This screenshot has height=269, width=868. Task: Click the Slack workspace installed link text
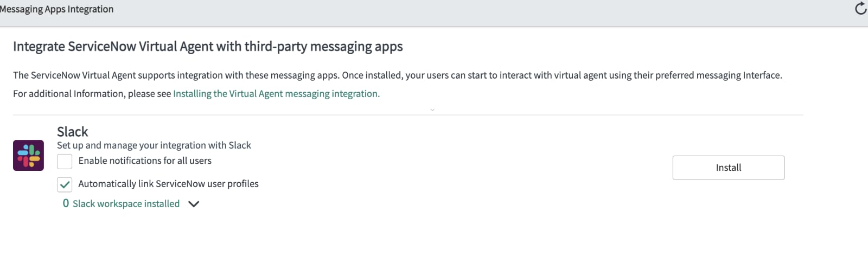pyautogui.click(x=126, y=203)
